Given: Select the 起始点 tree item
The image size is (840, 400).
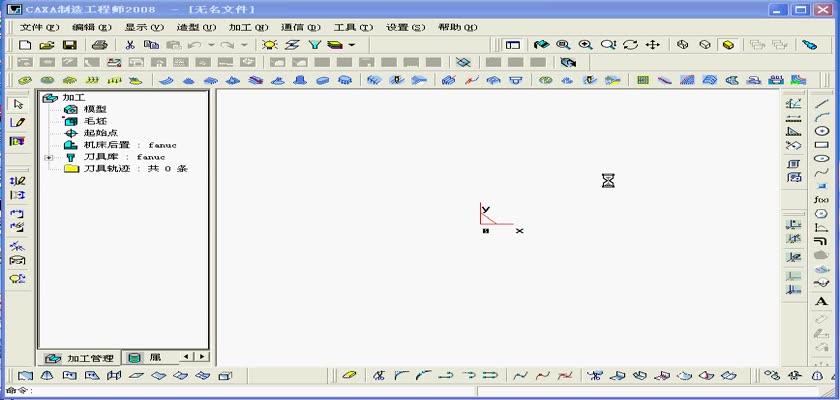Looking at the screenshot, I should (101, 133).
